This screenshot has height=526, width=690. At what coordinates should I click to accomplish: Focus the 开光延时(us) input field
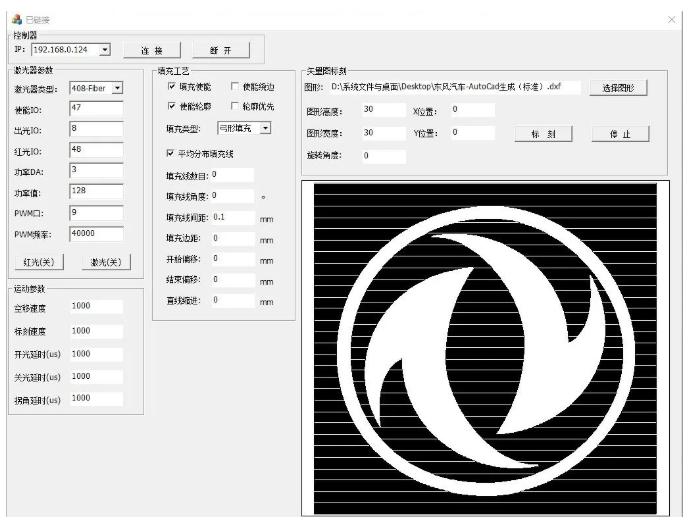(96, 354)
